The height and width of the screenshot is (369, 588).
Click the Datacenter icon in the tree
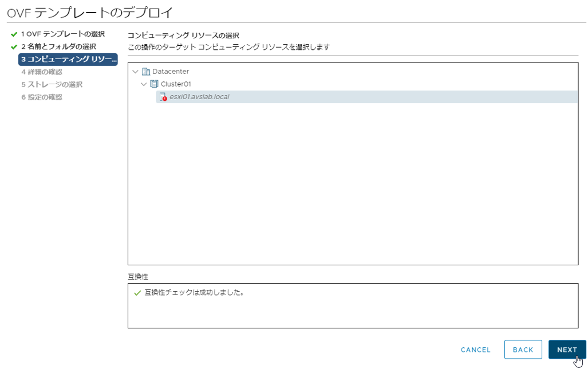pyautogui.click(x=146, y=71)
